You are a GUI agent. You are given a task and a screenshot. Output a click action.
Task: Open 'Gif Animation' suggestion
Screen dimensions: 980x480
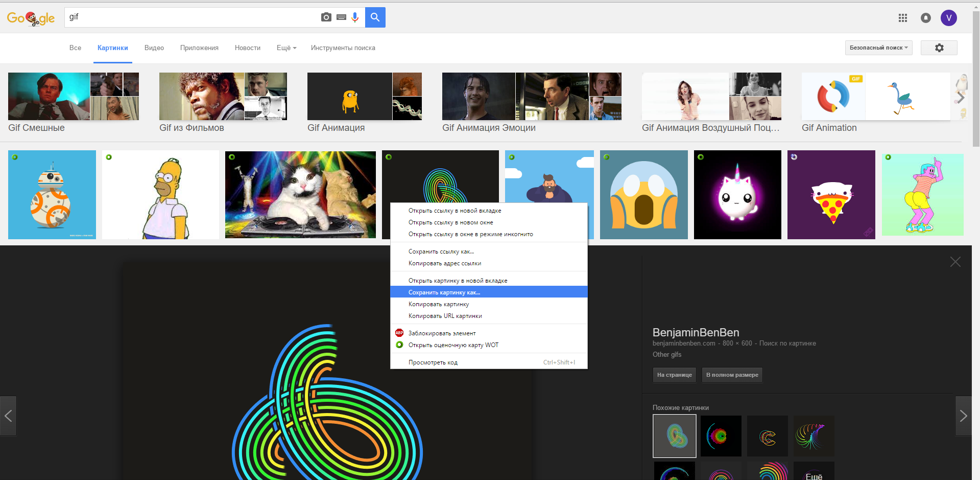coord(876,103)
